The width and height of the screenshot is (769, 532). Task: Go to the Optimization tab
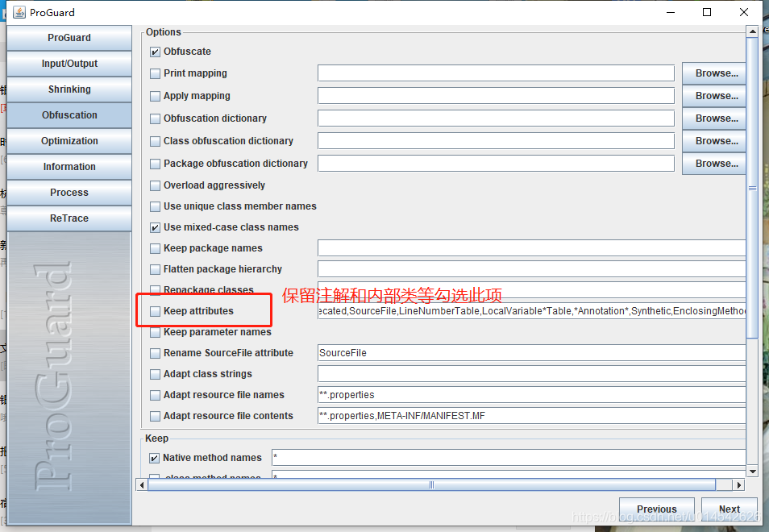(x=69, y=141)
